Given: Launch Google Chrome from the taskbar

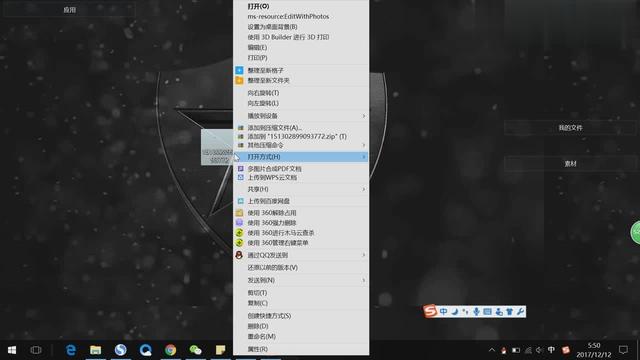Looking at the screenshot, I should pos(171,350).
